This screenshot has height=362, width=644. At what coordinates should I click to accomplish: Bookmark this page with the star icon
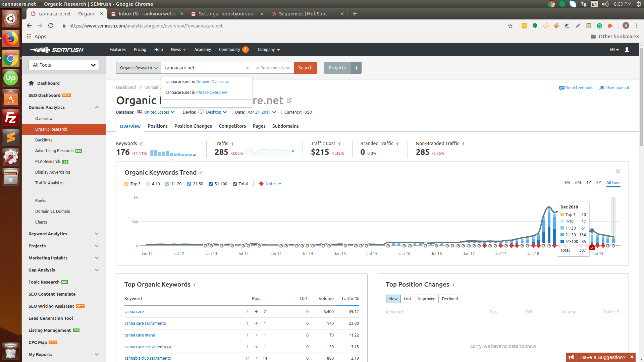click(510, 26)
